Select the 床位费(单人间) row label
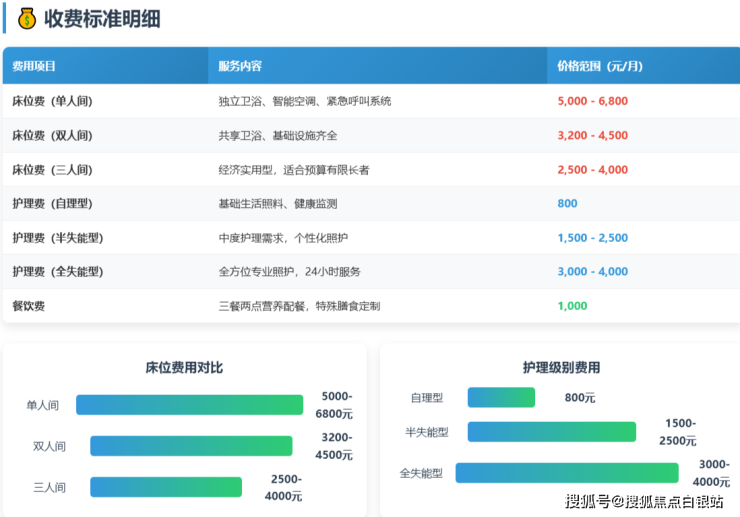 coord(52,101)
